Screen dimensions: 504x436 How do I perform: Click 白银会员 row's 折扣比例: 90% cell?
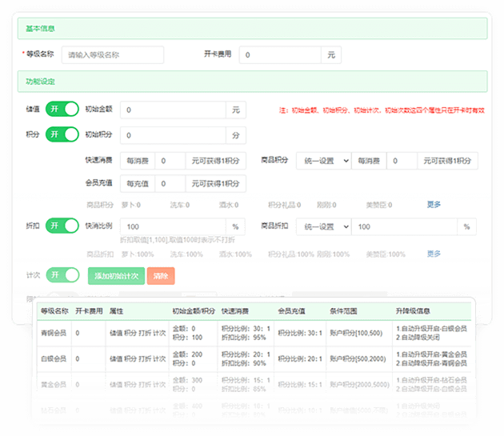pyautogui.click(x=244, y=363)
